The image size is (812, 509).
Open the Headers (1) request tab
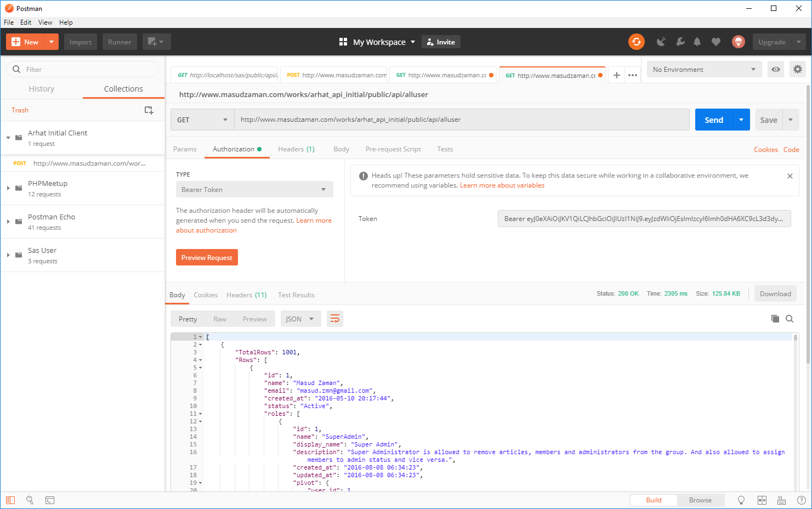pos(296,149)
